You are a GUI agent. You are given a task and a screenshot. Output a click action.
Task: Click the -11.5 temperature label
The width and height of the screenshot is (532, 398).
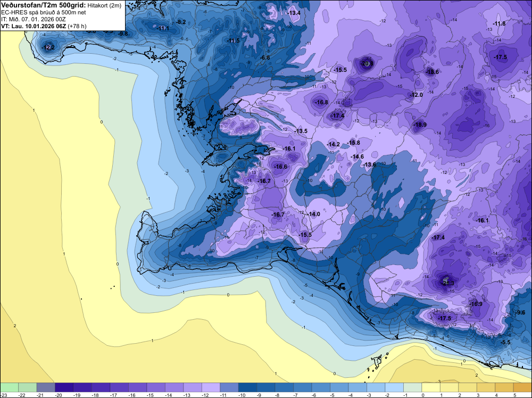pos(233,41)
